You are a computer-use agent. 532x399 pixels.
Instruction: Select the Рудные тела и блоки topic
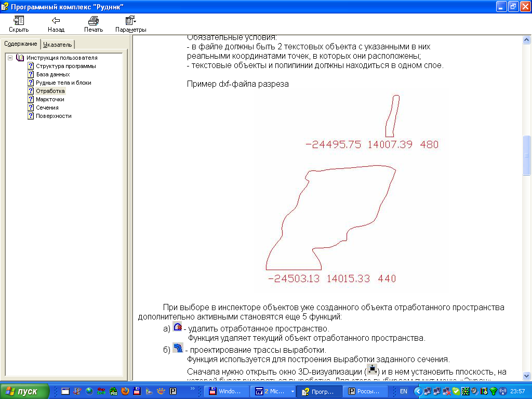63,83
